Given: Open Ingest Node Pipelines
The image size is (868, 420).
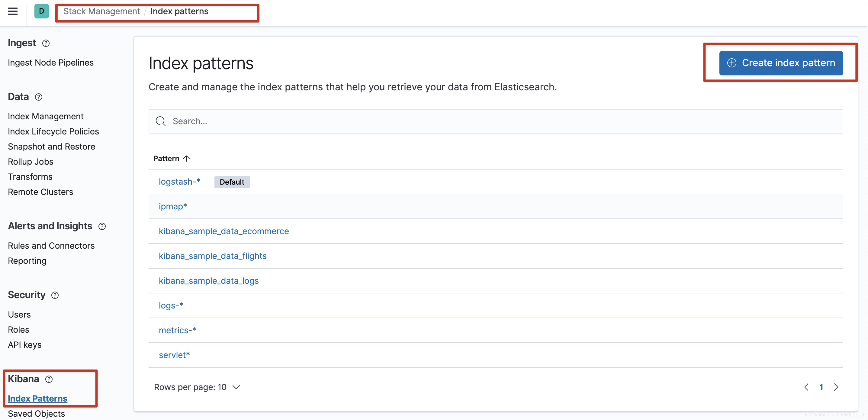Looking at the screenshot, I should pyautogui.click(x=50, y=62).
